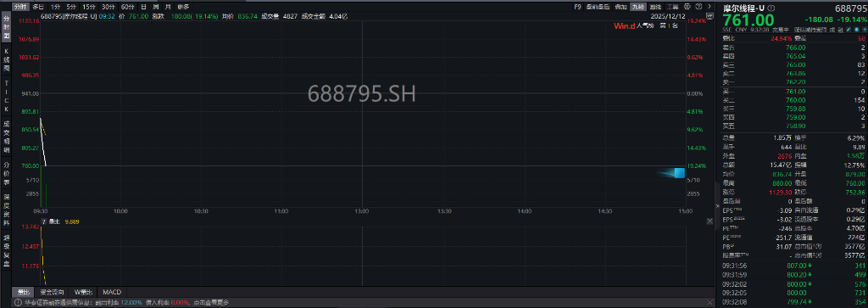Click the 买五 758.90 order row
Screen dimensions: 868x308
click(793, 126)
